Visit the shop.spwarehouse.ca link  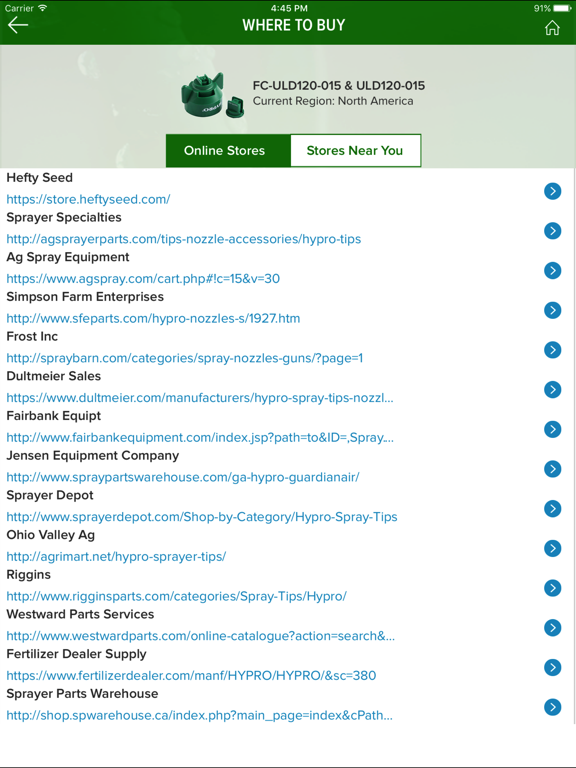(x=199, y=715)
